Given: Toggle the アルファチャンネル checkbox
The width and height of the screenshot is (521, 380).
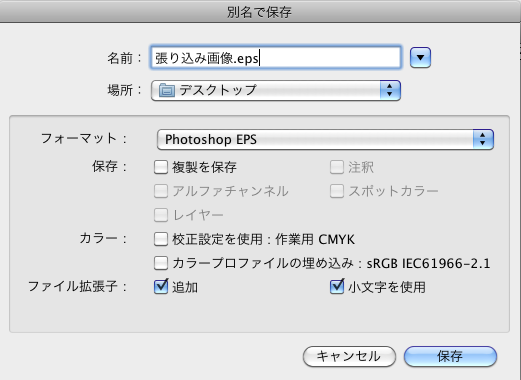Looking at the screenshot, I should [161, 191].
